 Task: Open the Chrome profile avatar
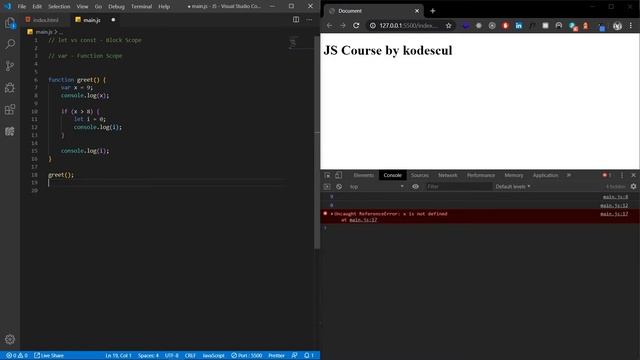[617, 26]
